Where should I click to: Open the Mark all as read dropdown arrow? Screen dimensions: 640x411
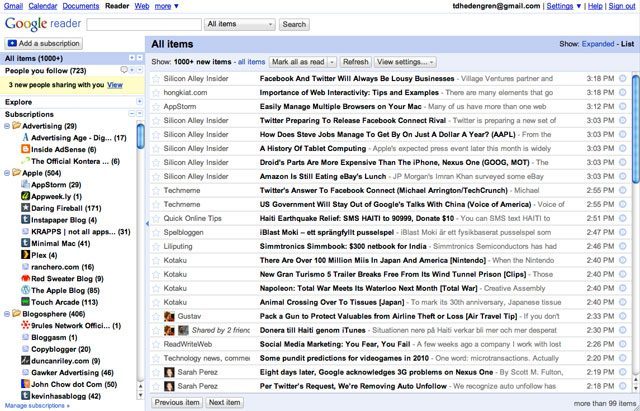[332, 62]
